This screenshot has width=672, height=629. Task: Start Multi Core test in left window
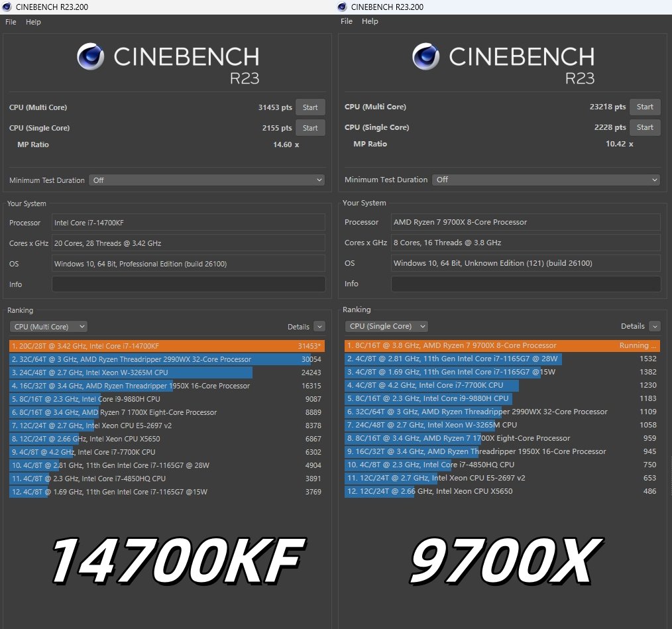click(x=310, y=107)
